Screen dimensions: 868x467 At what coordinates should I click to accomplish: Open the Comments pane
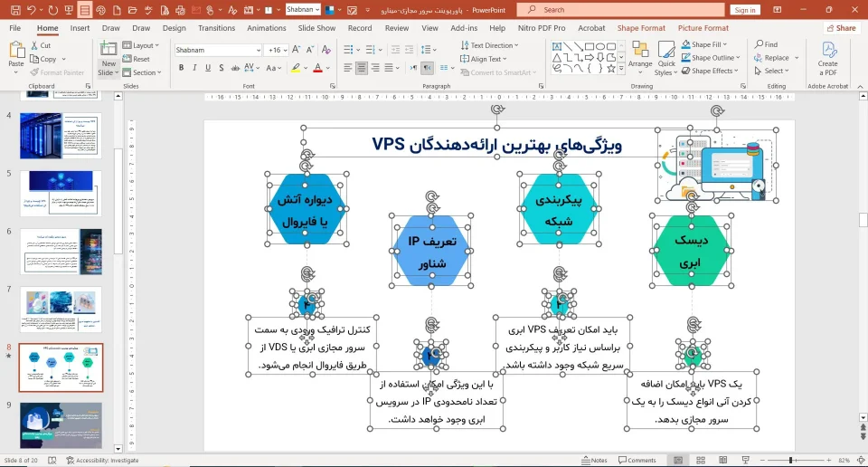(x=637, y=461)
